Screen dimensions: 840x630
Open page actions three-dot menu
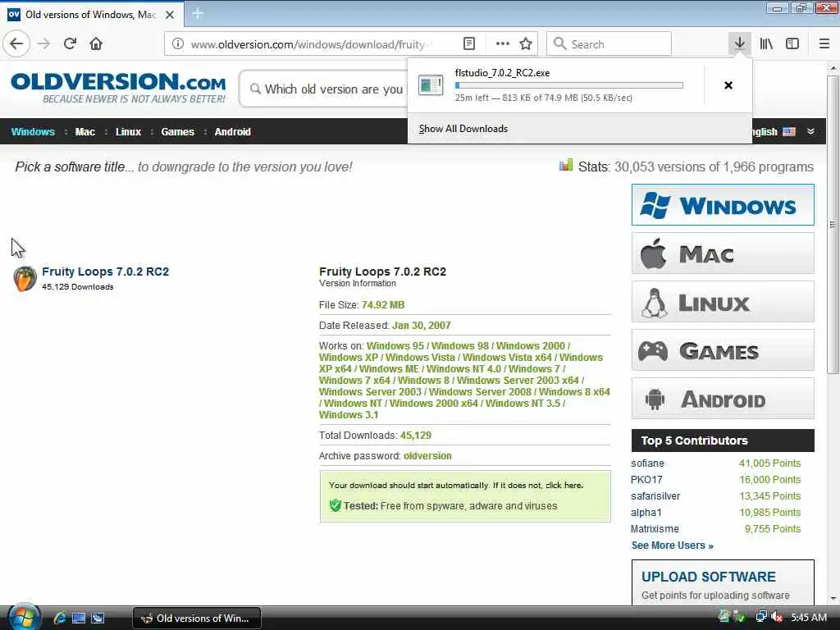pos(503,44)
